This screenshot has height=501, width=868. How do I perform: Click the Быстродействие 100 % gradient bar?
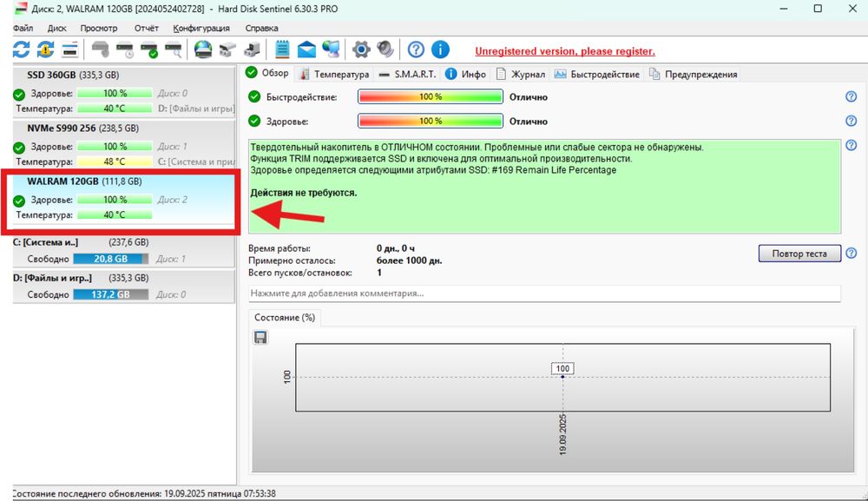(431, 97)
